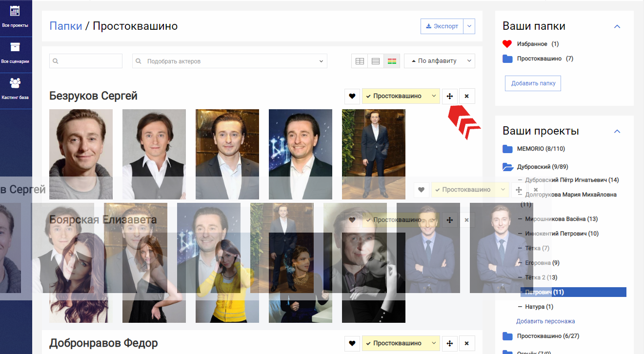Open the Кастинг база sidebar icon
The image size is (644, 354).
pos(15,88)
